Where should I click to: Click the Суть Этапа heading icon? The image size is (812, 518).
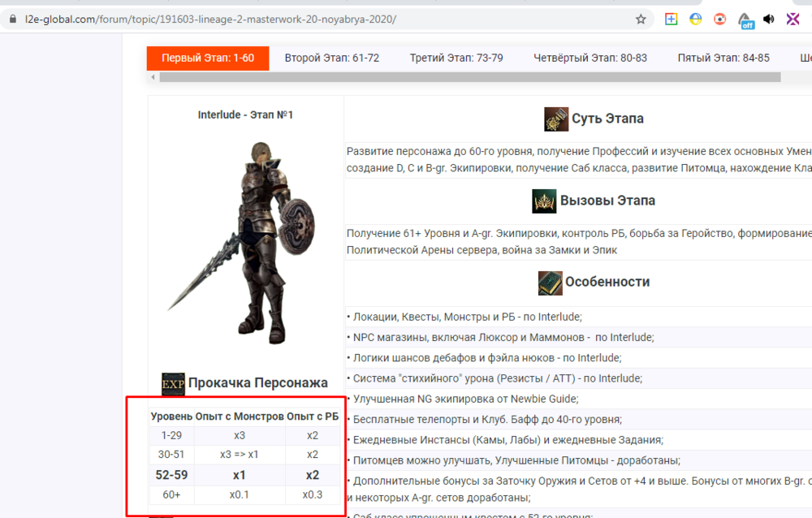(x=556, y=119)
